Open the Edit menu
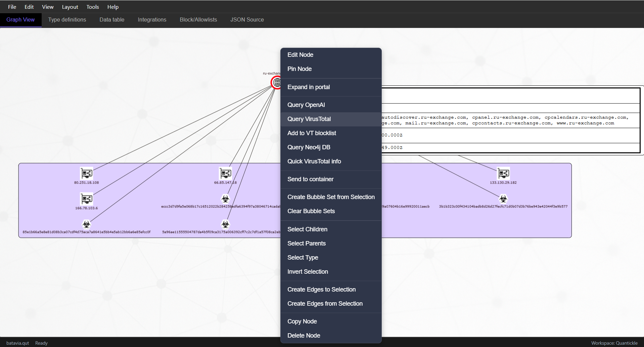The height and width of the screenshot is (347, 644). tap(29, 7)
